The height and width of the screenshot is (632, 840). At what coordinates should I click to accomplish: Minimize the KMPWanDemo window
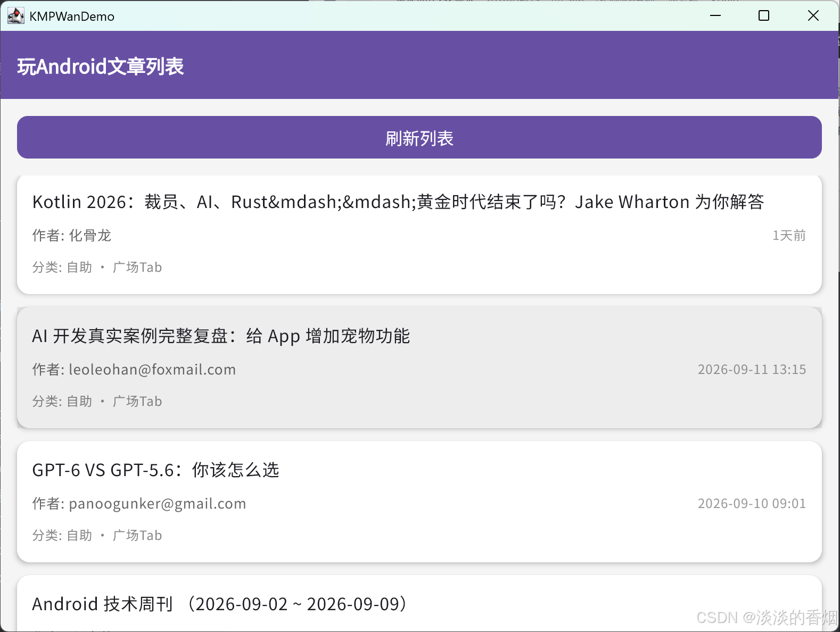pos(715,15)
